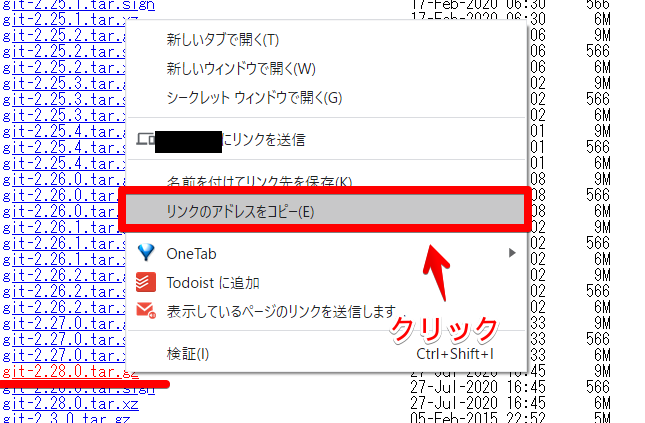
Task: Click date 27-Jul-2020 16:45 in git-2.28.0.tar.xz row
Action: (478, 403)
